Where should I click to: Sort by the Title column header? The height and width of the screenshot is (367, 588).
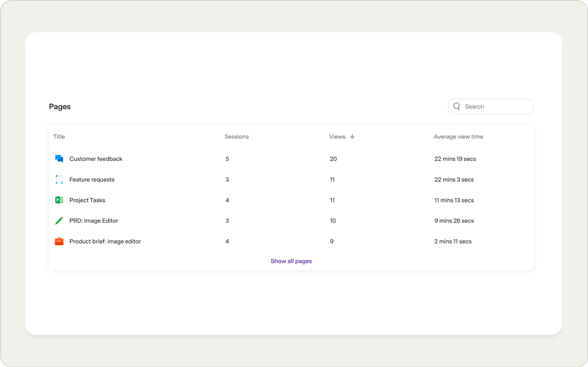(59, 137)
